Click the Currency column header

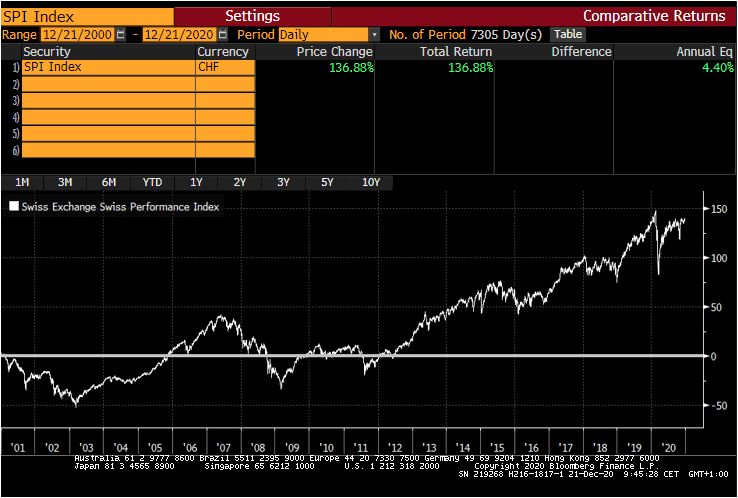[x=223, y=52]
